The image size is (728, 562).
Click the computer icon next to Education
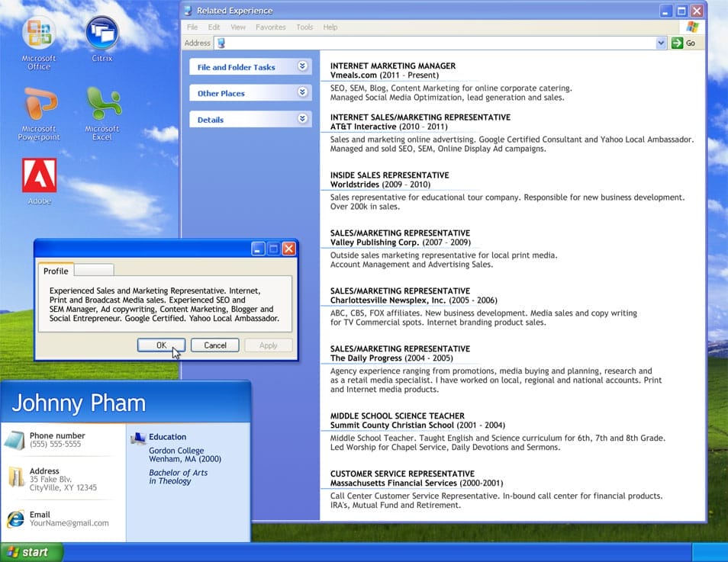[x=137, y=437]
